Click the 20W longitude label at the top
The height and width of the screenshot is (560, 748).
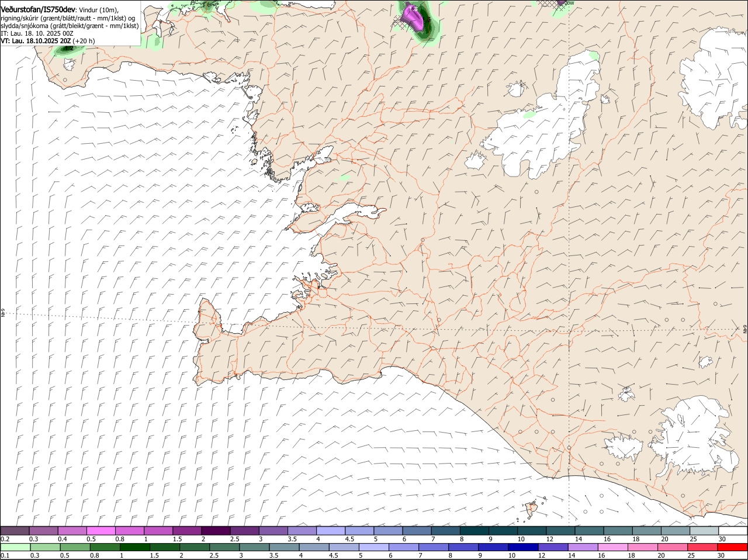570,3
